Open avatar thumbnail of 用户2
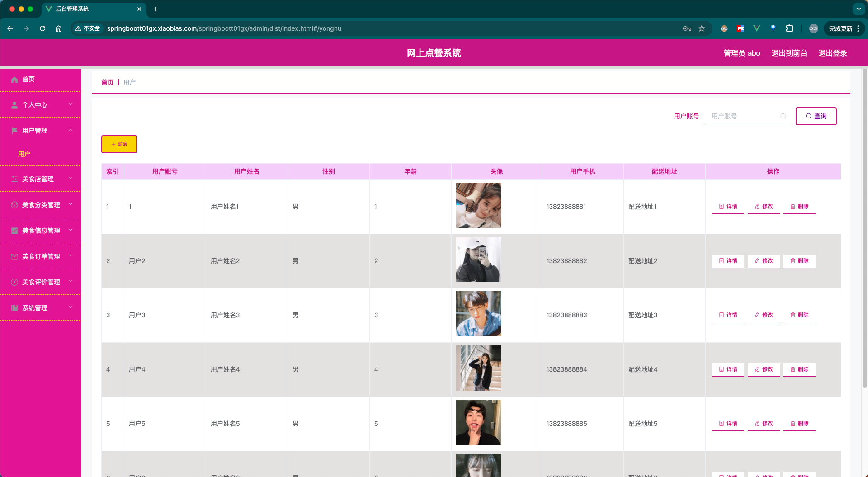This screenshot has width=868, height=477. tap(479, 260)
